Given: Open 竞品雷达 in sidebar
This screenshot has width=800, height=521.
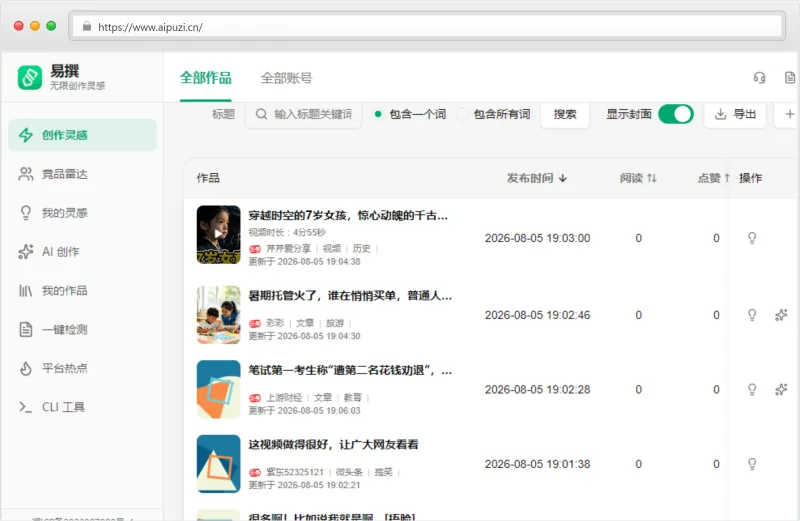Looking at the screenshot, I should [82, 174].
